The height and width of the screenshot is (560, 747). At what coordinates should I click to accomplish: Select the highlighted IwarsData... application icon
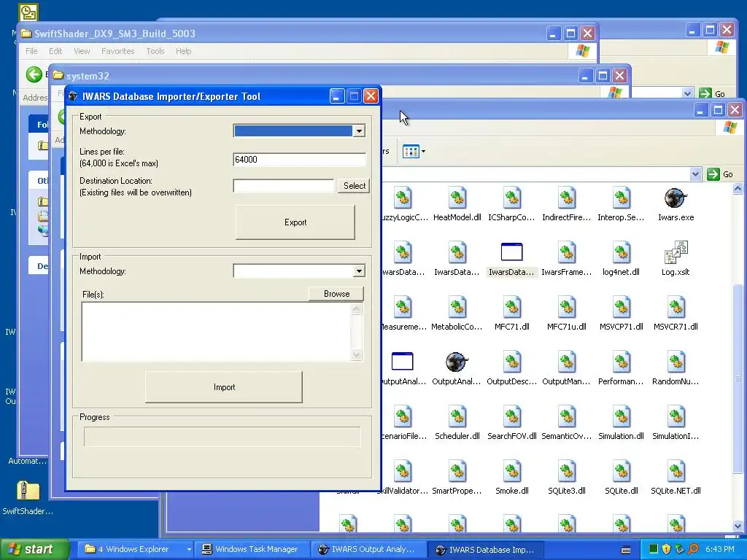[x=511, y=252]
